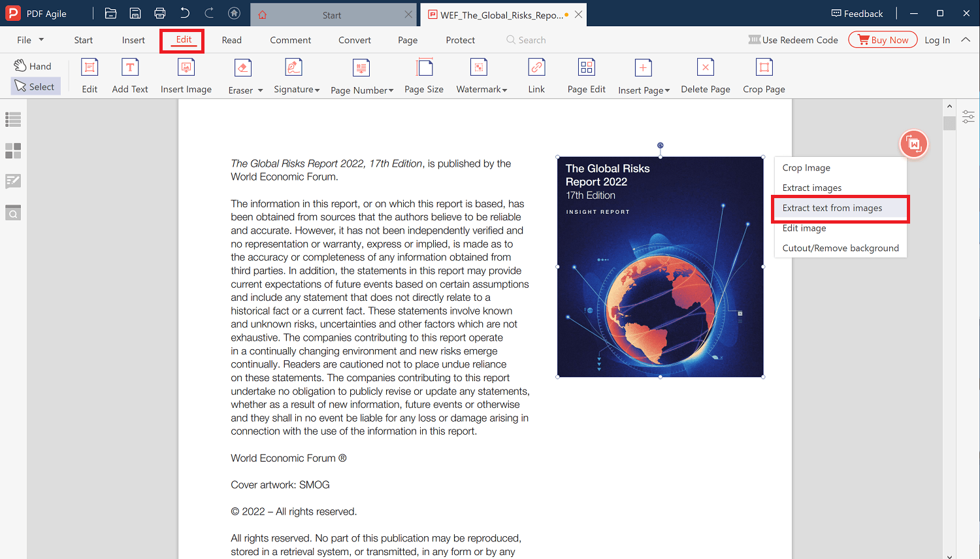Open the Read ribbon tab
Image resolution: width=980 pixels, height=559 pixels.
pyautogui.click(x=231, y=40)
